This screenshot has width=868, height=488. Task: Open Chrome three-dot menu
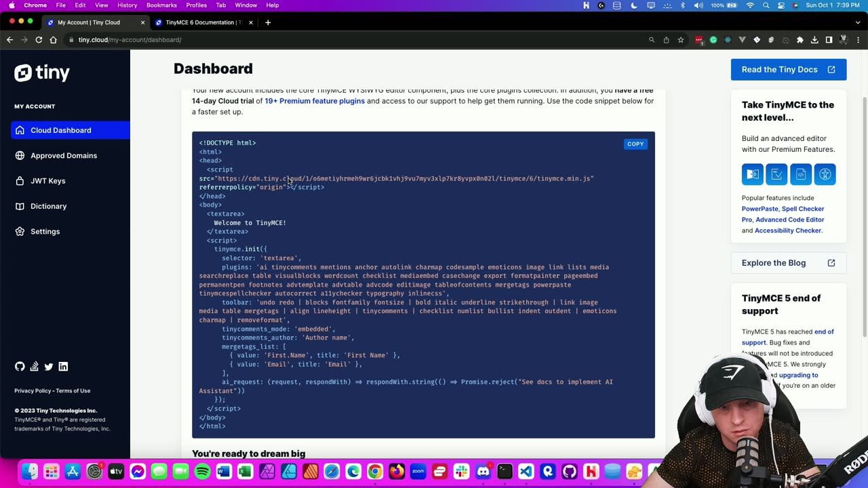point(858,40)
